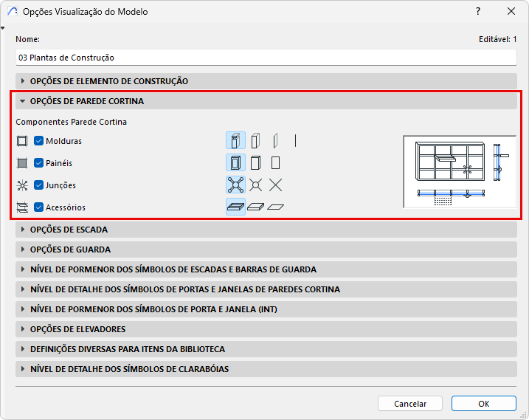Click the Painéis panel type icon

[22, 163]
